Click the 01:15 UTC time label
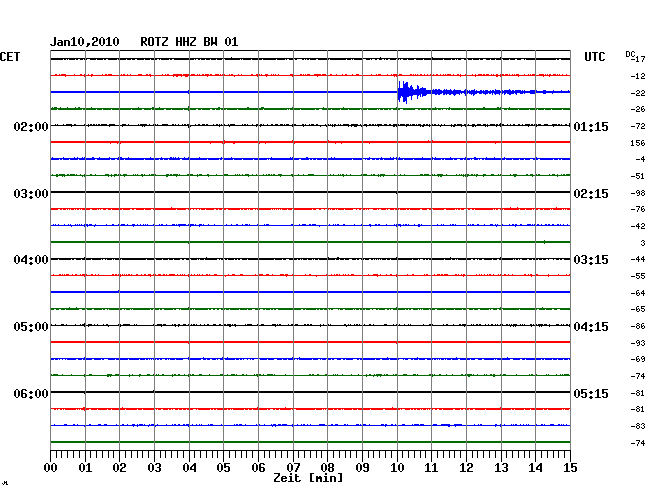This screenshot has width=650, height=494. [591, 127]
